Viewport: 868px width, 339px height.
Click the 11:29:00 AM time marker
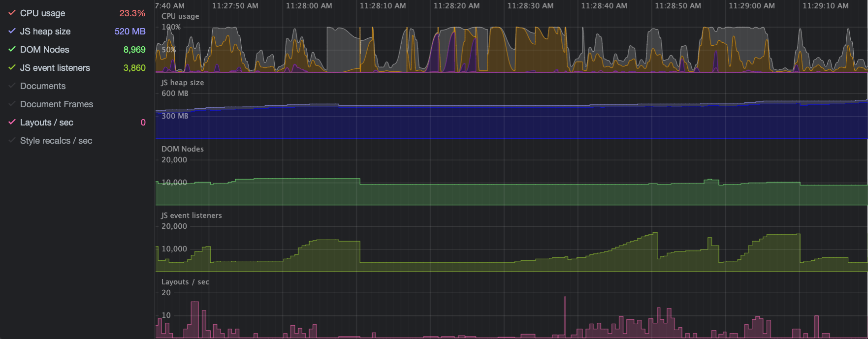pos(752,6)
